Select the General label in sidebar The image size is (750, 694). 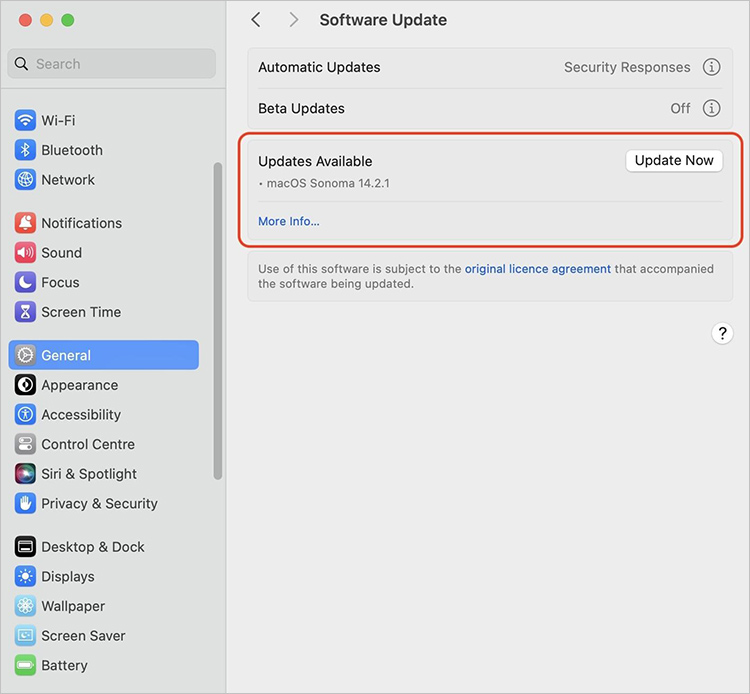click(66, 355)
